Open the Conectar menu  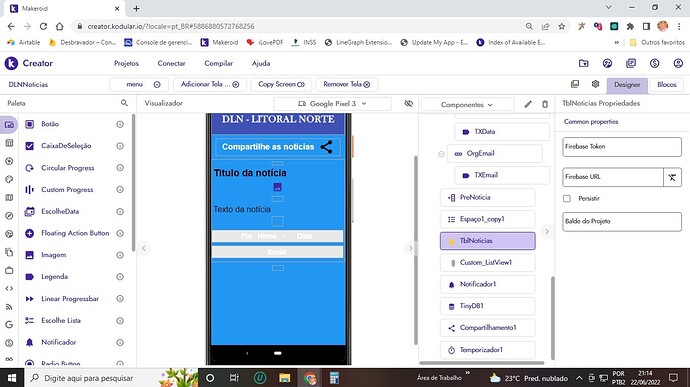pos(171,63)
